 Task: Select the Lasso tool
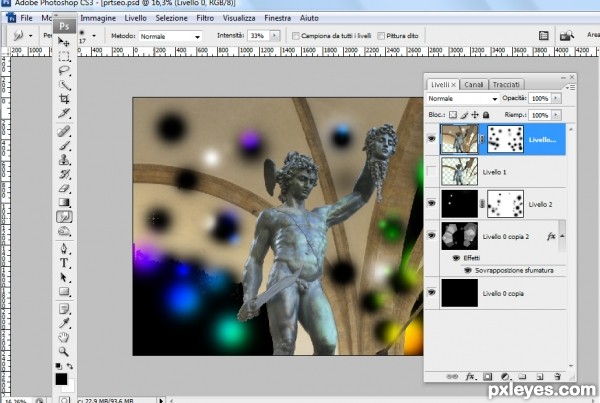tap(64, 71)
